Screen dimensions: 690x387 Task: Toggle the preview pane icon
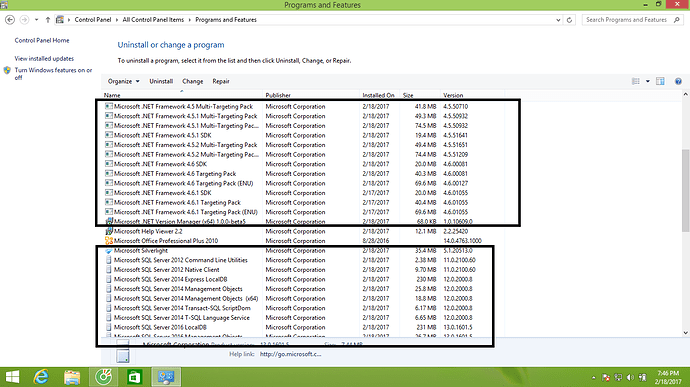pos(660,81)
